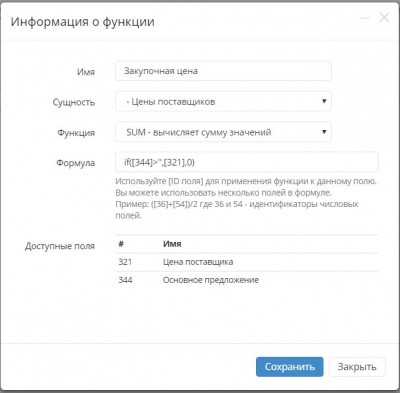Viewport: 400px width, 393px height.
Task: Select row 321 Цена поставщика
Action: pyautogui.click(x=247, y=262)
